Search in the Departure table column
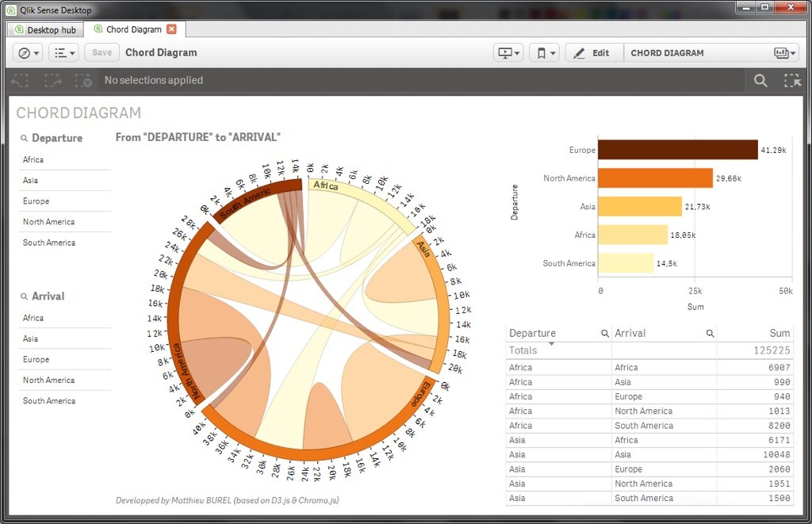This screenshot has width=812, height=524. 605,334
